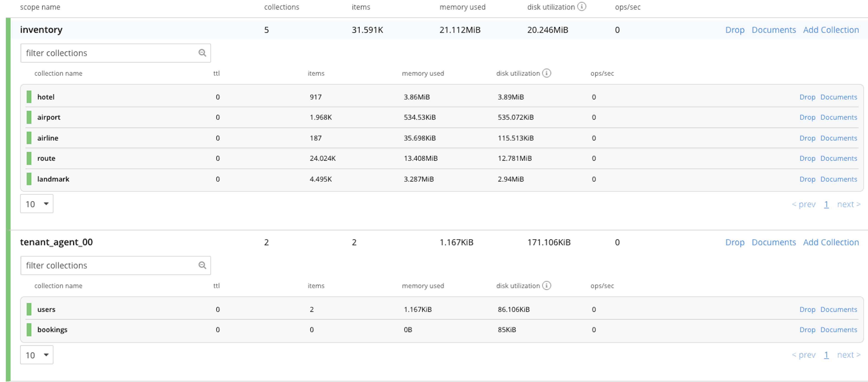Open Documents for tenant_agent_00 scope

coord(774,242)
